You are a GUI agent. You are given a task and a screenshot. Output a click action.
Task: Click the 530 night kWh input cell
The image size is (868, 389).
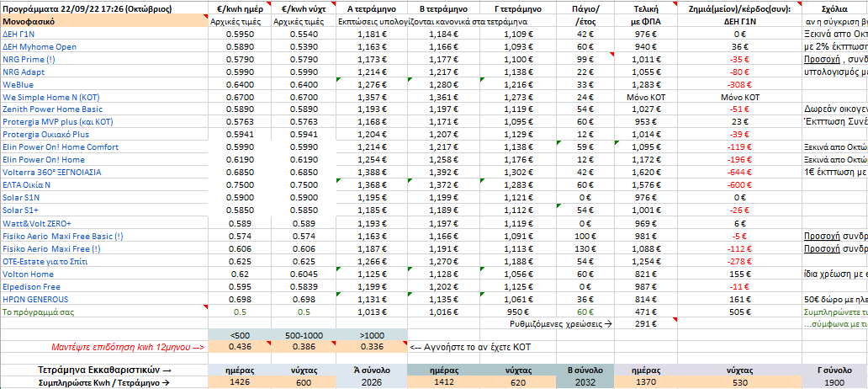click(739, 382)
